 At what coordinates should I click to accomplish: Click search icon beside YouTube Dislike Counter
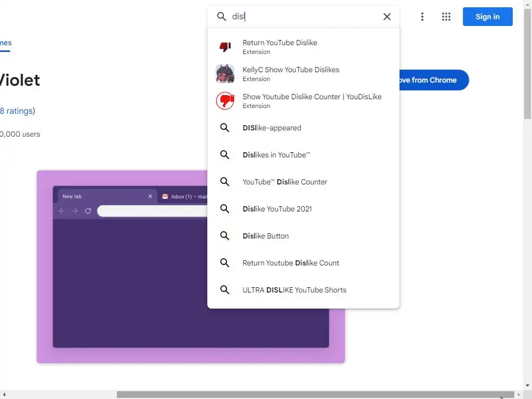click(224, 181)
